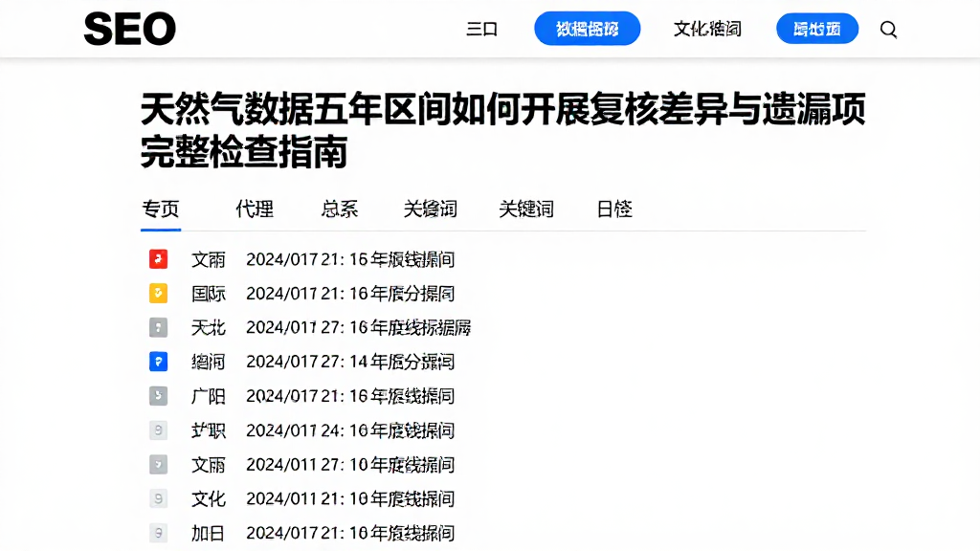This screenshot has height=551, width=980.
Task: Open the entry text in the 文化 row
Action: (x=350, y=499)
